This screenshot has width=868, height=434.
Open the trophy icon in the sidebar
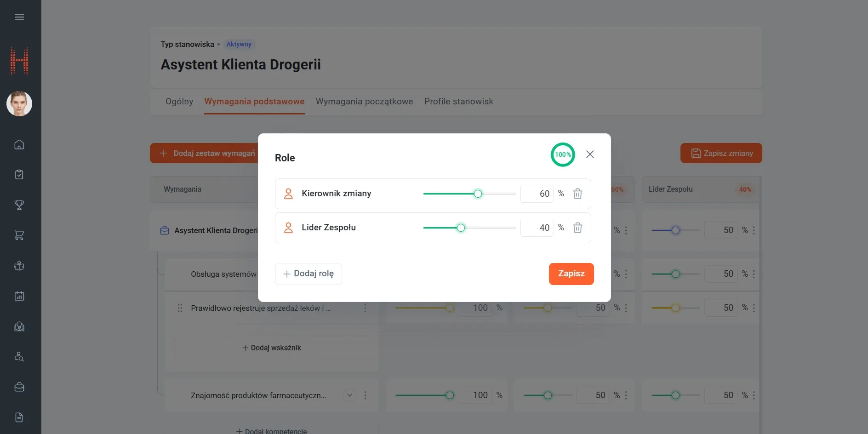click(19, 205)
